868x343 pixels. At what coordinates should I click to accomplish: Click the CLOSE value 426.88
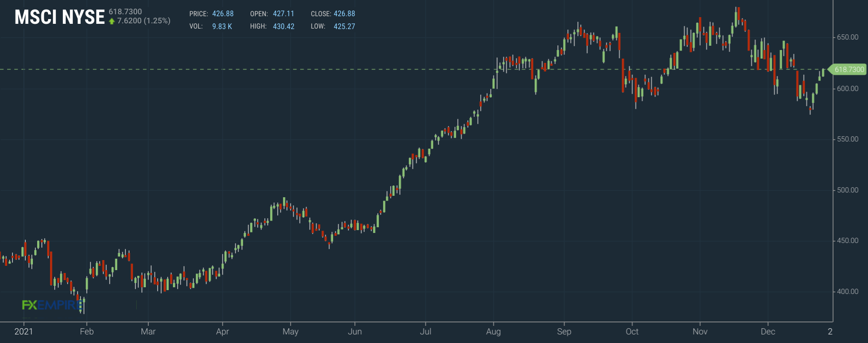(x=344, y=14)
